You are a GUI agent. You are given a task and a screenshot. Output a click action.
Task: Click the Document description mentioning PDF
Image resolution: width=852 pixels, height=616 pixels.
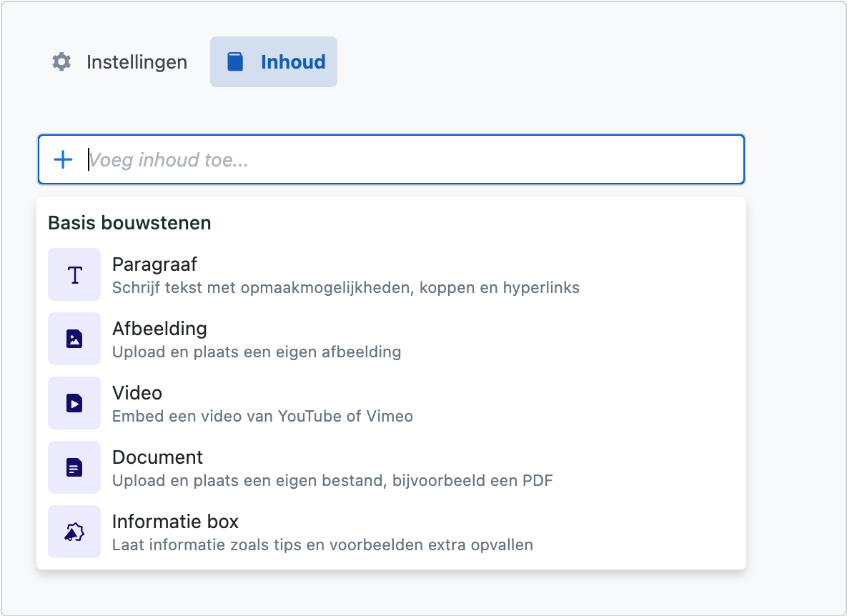(x=332, y=481)
